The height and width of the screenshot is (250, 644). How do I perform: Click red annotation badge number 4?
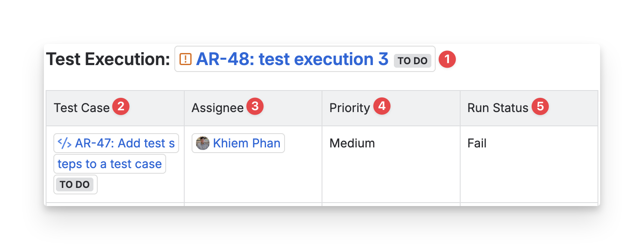(x=382, y=106)
